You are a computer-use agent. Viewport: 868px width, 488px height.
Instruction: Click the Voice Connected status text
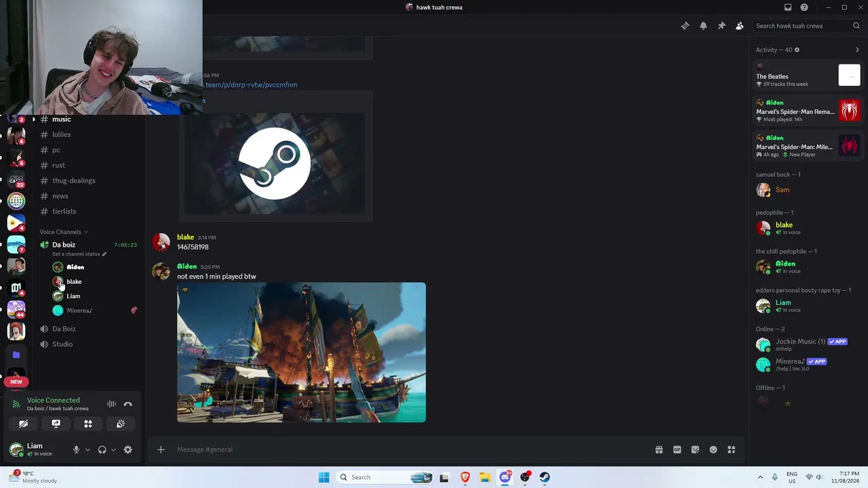tap(53, 401)
